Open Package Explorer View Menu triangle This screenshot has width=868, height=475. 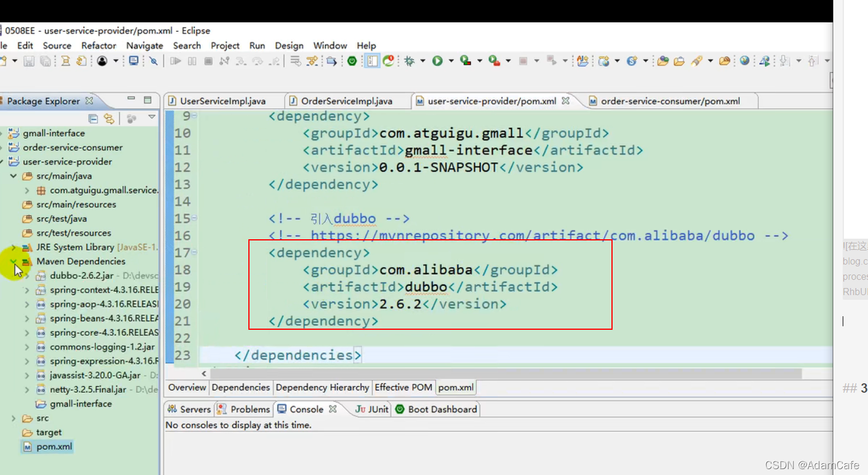(x=152, y=118)
